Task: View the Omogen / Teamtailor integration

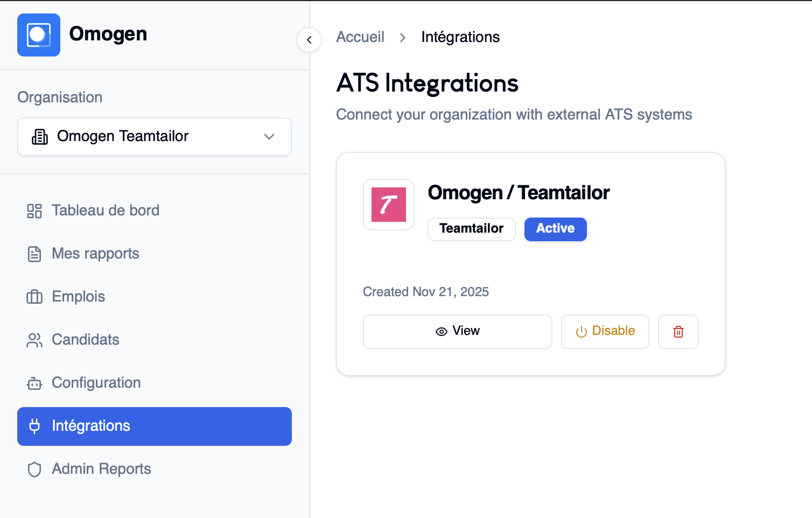Action: point(457,332)
